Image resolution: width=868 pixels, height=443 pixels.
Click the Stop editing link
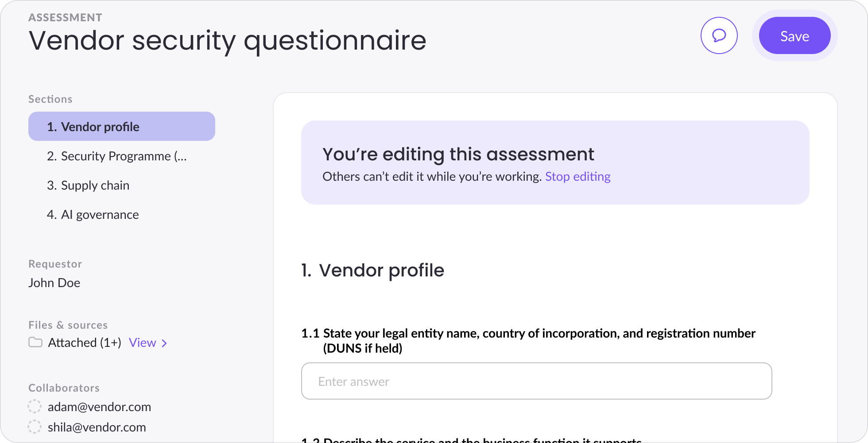click(x=577, y=176)
